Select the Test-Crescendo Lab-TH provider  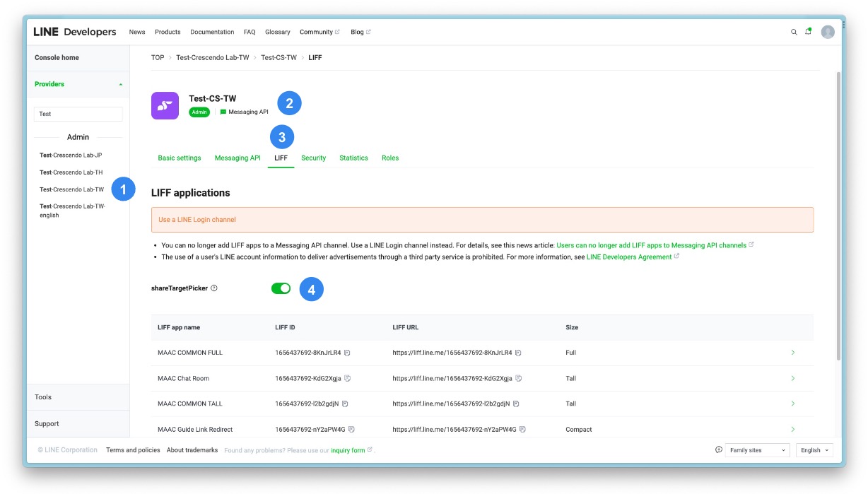(71, 172)
